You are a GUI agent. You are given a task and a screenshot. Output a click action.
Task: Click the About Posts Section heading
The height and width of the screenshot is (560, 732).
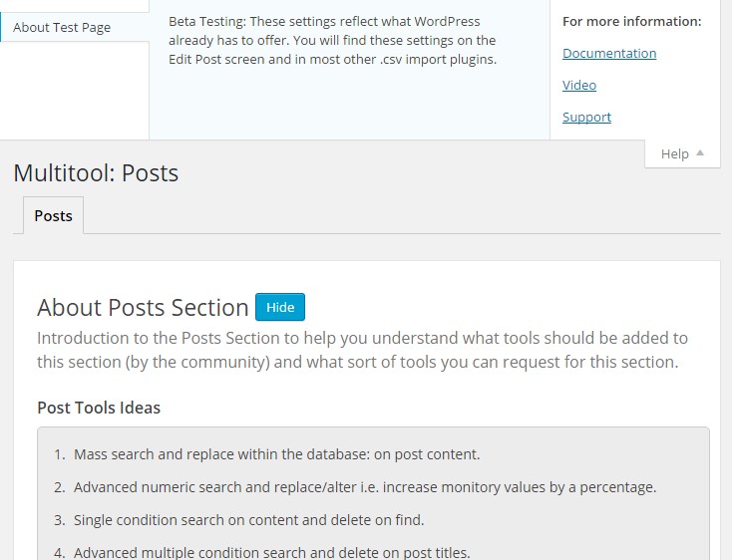(x=143, y=308)
